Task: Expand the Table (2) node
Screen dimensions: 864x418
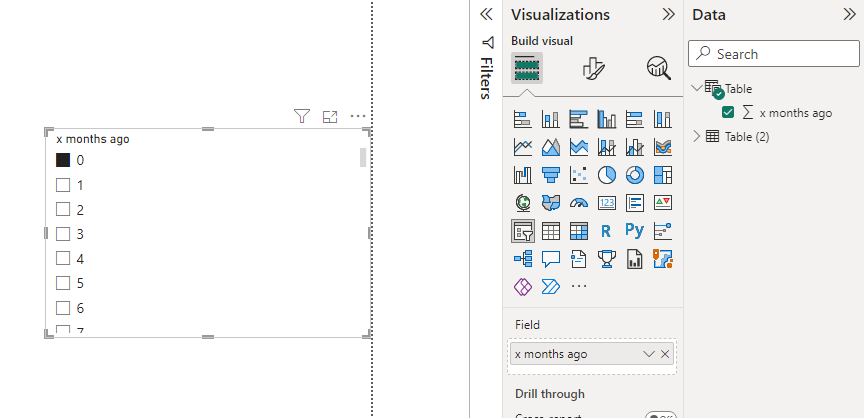Action: point(696,136)
